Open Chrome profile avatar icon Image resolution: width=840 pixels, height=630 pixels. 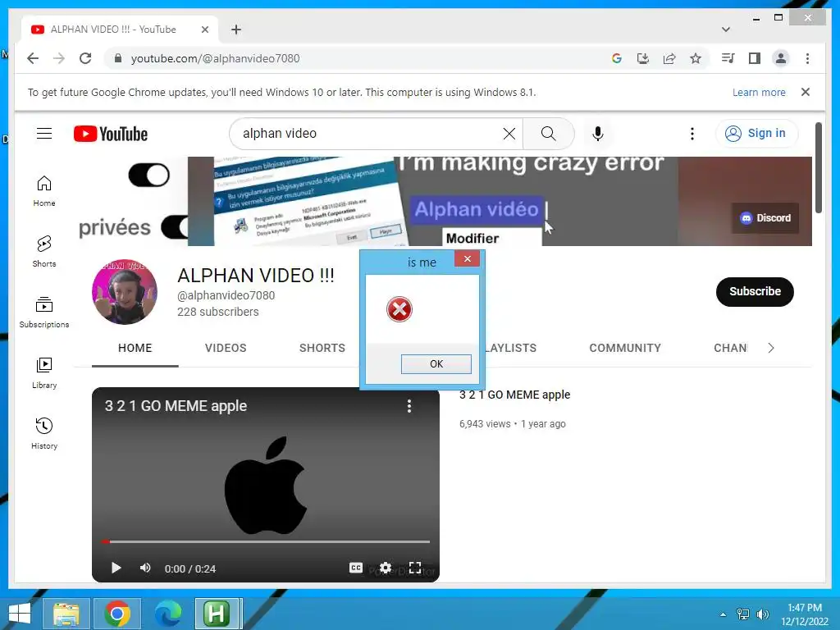[781, 58]
